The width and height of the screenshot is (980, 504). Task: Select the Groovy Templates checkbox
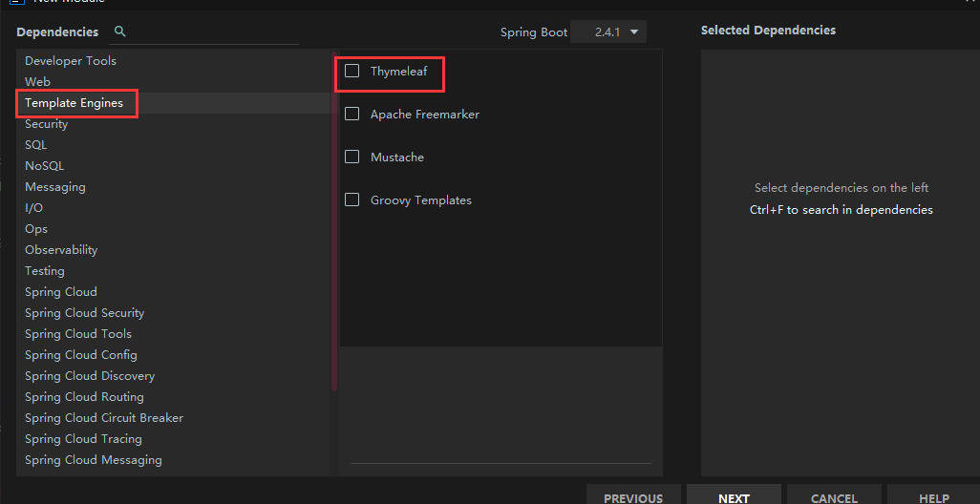(352, 199)
